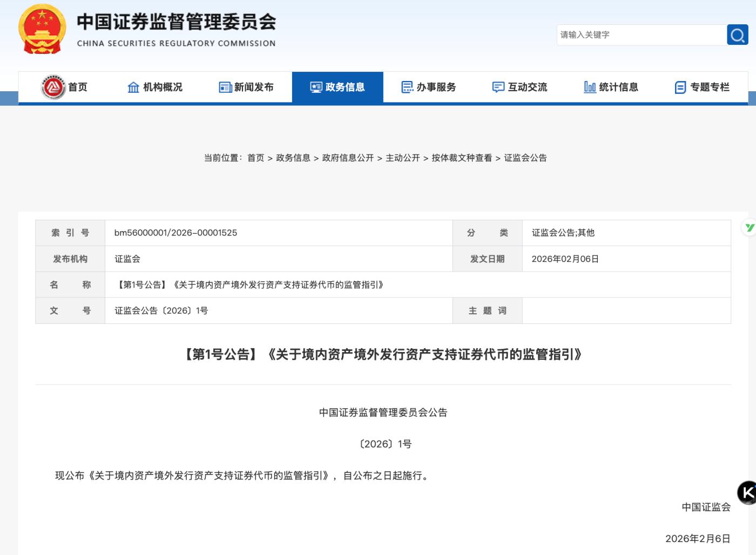Viewport: 756px width, 555px height.
Task: Click the CSRC national emblem logo
Action: (42, 29)
